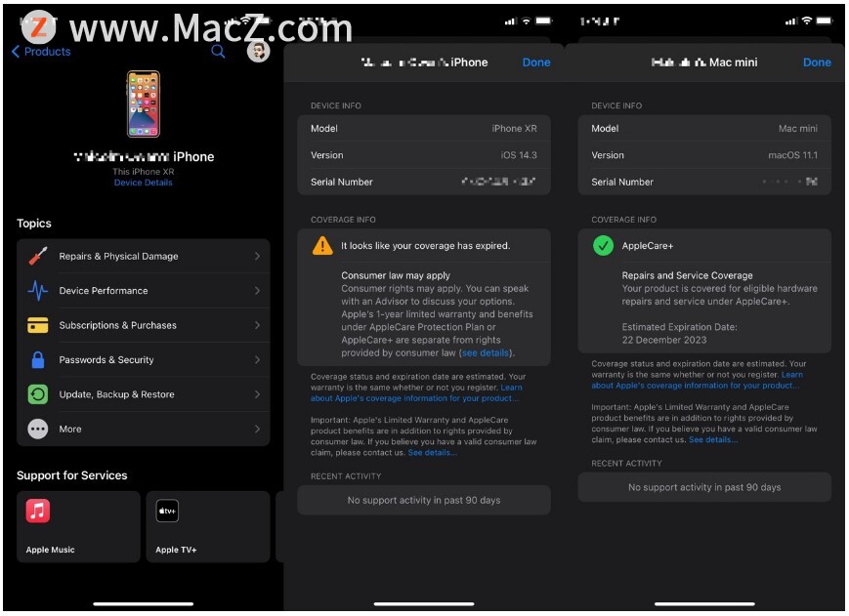Expand Subscriptions & Purchases chevron
849x616 pixels.
click(x=257, y=325)
